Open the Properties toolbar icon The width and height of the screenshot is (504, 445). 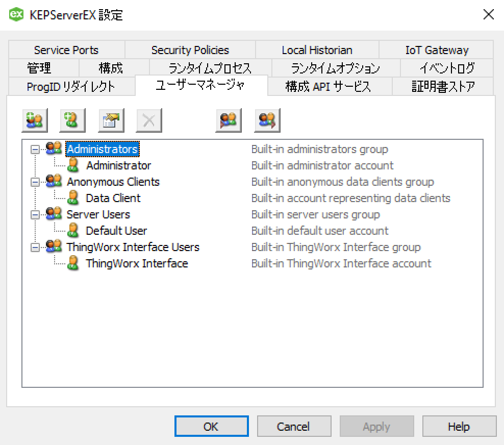click(x=111, y=120)
